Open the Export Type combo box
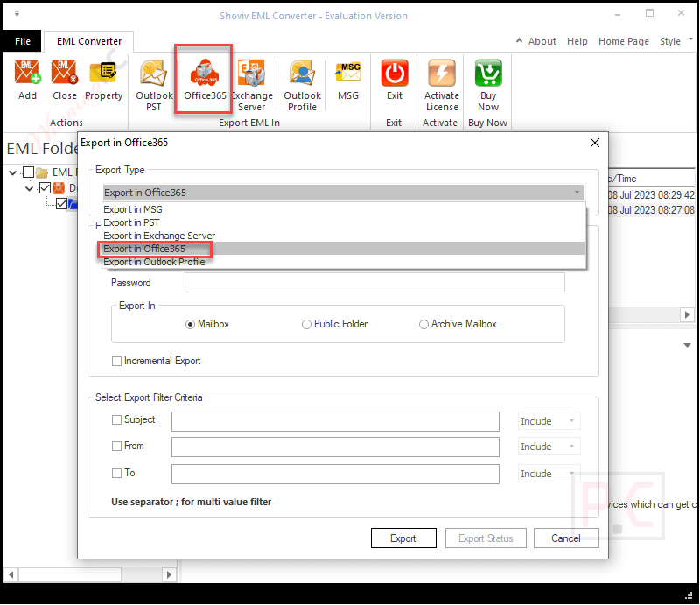The height and width of the screenshot is (605, 700). (x=343, y=193)
